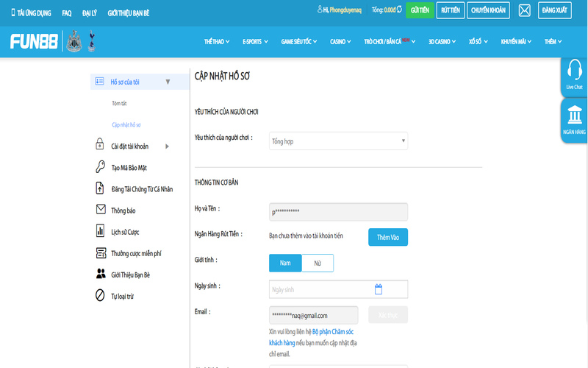Click the Tạo Mã Bảo Mật key icon
Image resolution: width=588 pixels, height=368 pixels.
point(100,167)
